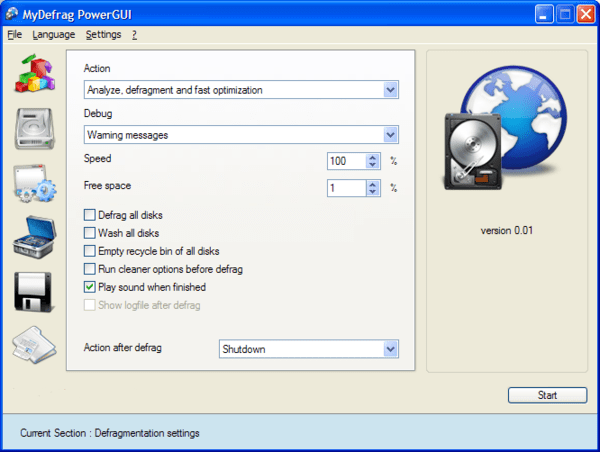Screen dimensions: 600x452
Task: Decrease Free space with down arrow
Action: pos(372,191)
